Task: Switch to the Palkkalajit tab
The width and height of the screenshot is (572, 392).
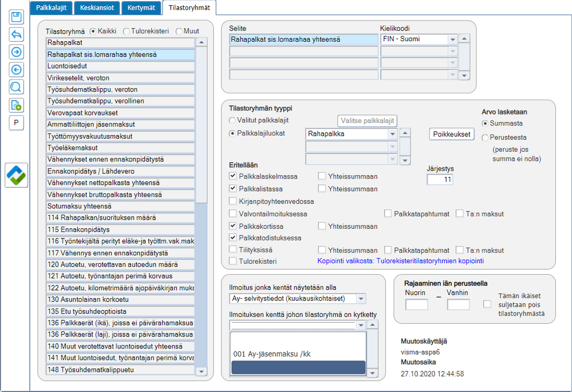Action: 51,7
